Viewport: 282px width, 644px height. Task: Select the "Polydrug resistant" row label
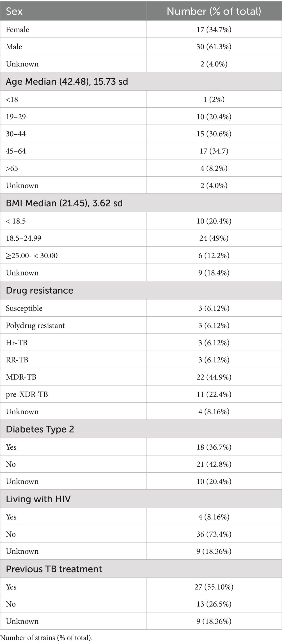35,325
